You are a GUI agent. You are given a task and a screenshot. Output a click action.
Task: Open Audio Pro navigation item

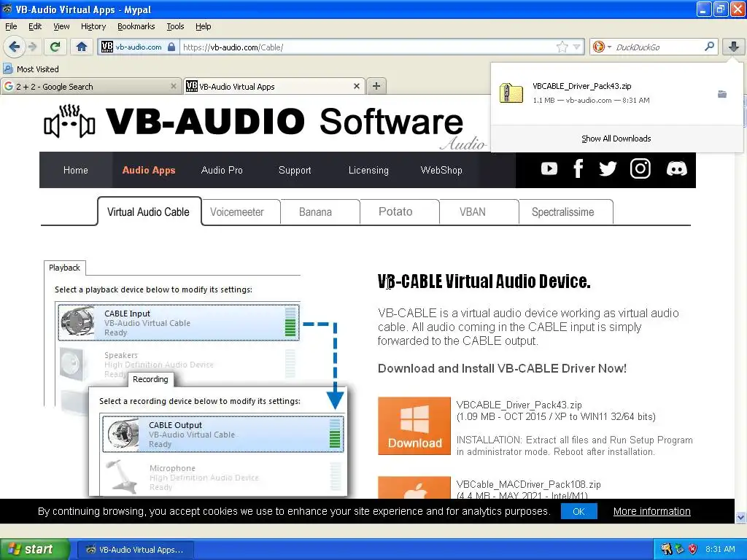tap(222, 170)
